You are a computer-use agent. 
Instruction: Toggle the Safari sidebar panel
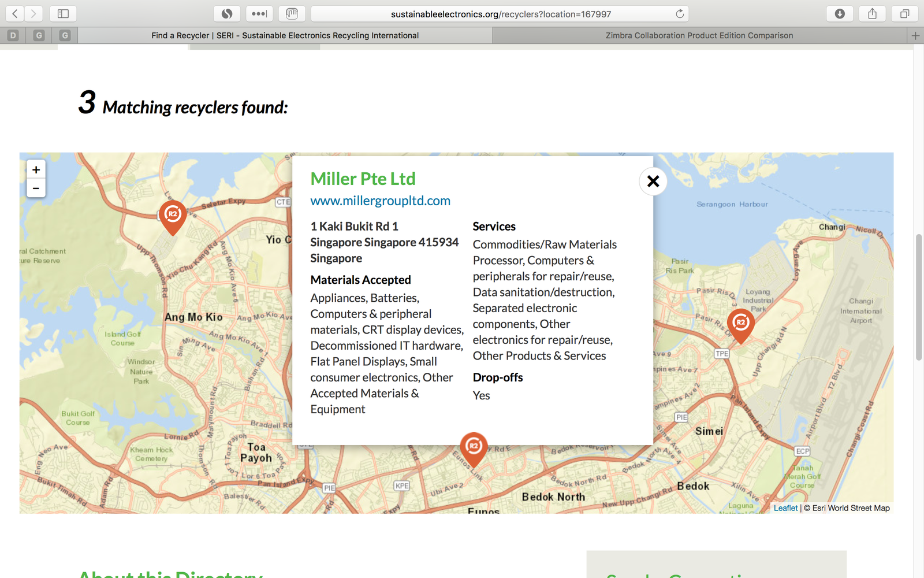tap(63, 14)
